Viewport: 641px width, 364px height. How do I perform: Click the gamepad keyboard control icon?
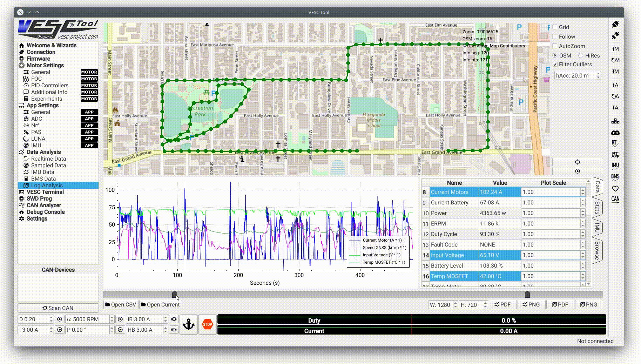click(x=615, y=133)
